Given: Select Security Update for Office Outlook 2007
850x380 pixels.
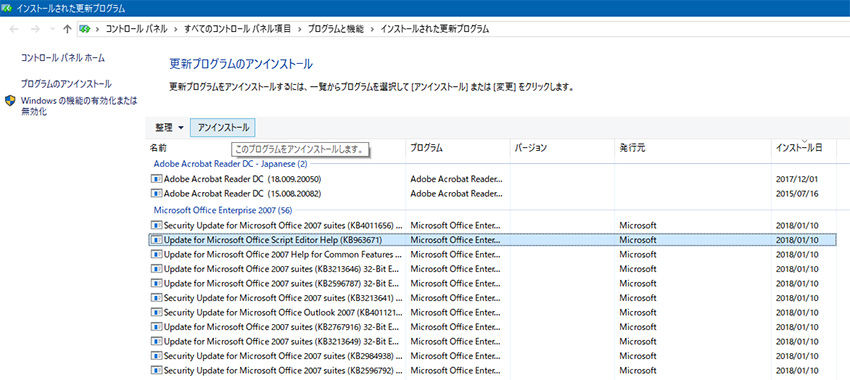Looking at the screenshot, I should pyautogui.click(x=492, y=313).
